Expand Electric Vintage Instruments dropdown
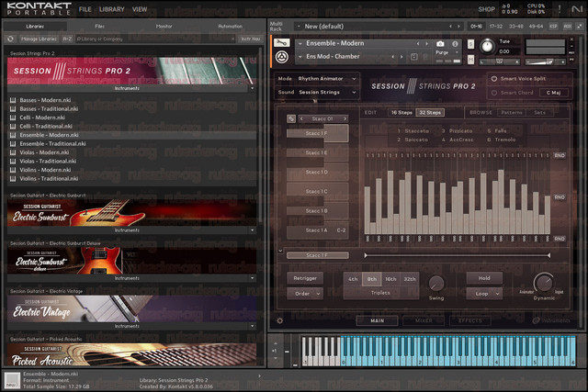588x392 pixels. [x=252, y=326]
